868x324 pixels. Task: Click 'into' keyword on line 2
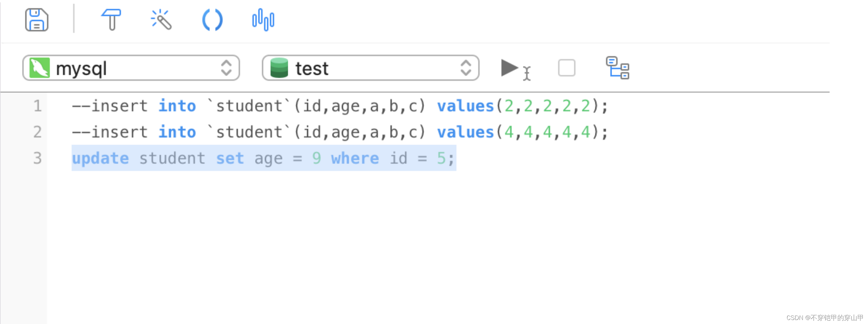(177, 132)
